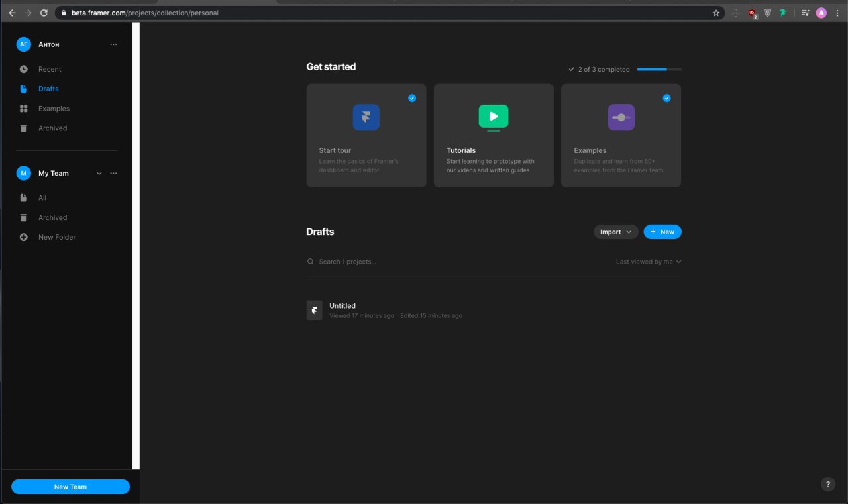Open the Chrome profile avatar
Screen dimensions: 848x504
pos(821,13)
